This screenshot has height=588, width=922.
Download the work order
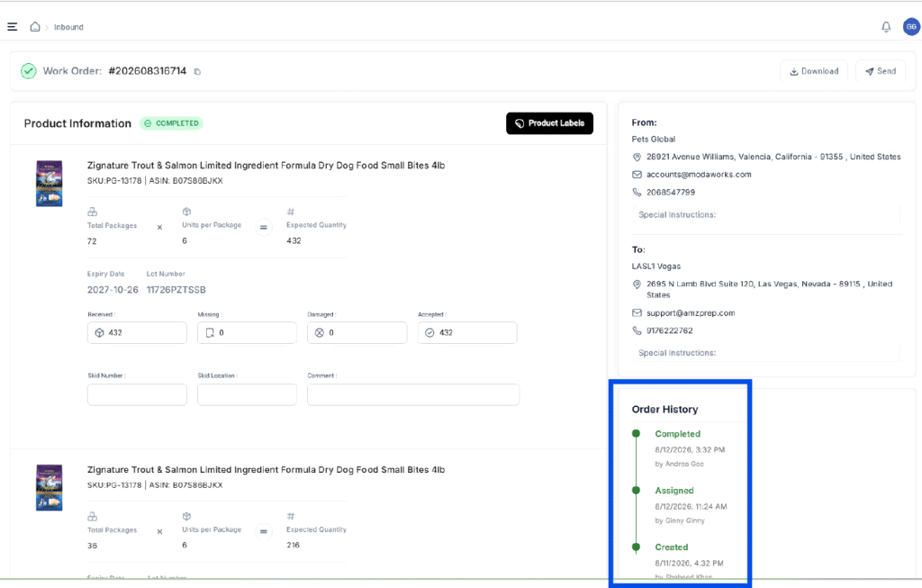point(814,71)
